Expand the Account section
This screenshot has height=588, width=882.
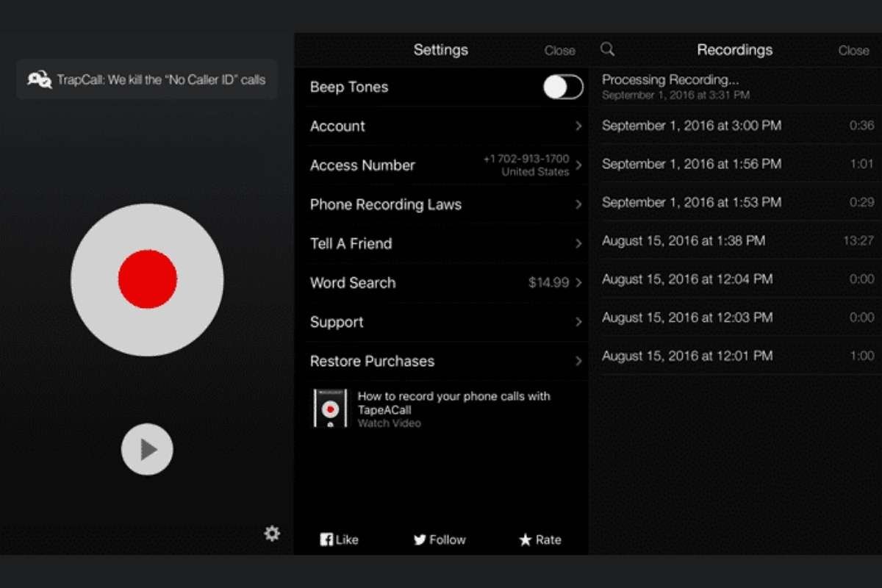pyautogui.click(x=441, y=126)
